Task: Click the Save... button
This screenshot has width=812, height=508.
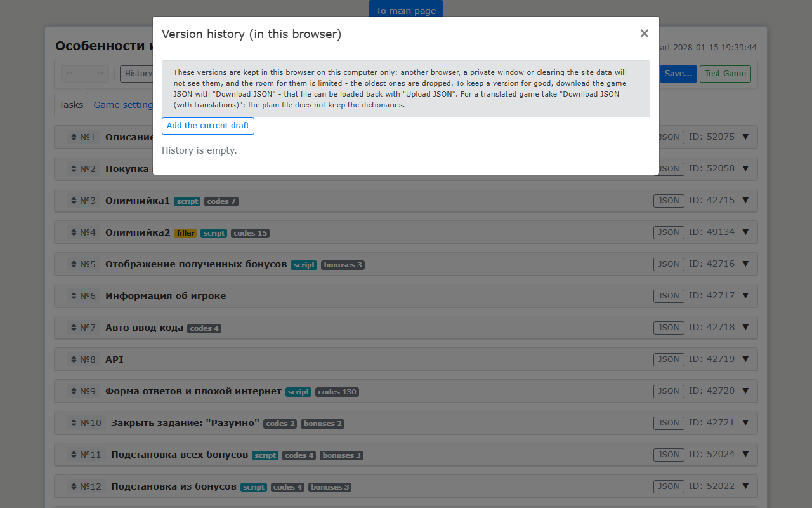Action: (x=678, y=74)
